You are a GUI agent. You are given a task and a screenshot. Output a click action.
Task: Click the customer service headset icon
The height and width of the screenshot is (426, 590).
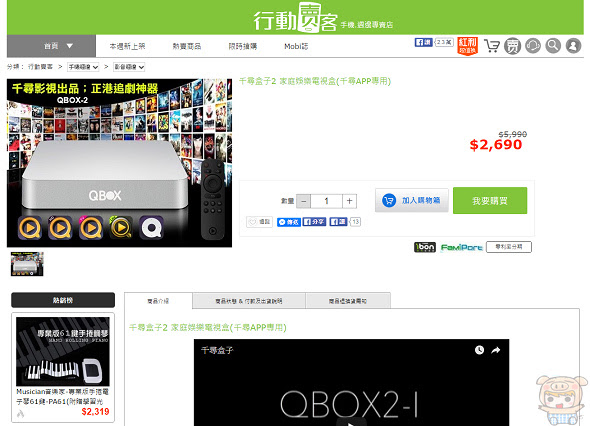click(533, 46)
